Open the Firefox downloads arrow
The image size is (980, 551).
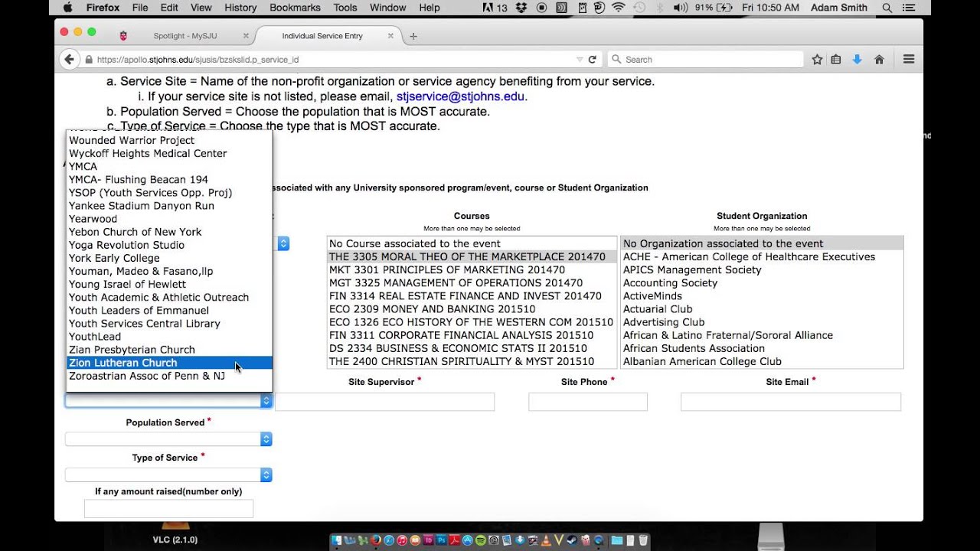857,59
